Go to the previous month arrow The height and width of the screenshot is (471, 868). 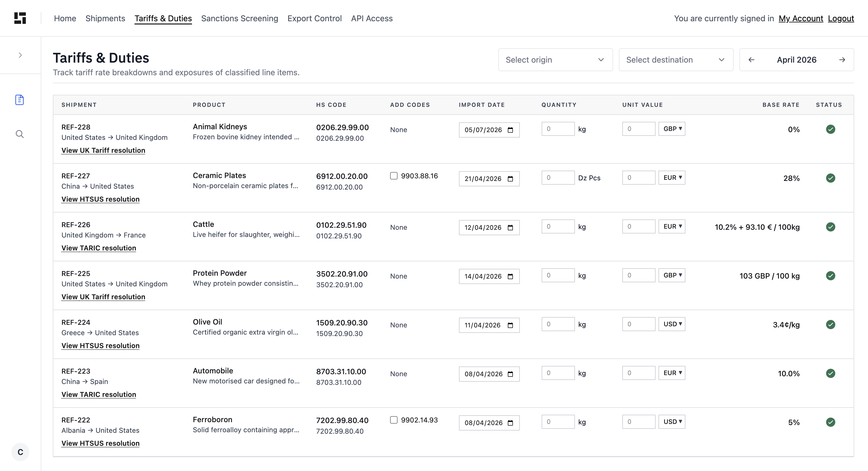pyautogui.click(x=751, y=60)
